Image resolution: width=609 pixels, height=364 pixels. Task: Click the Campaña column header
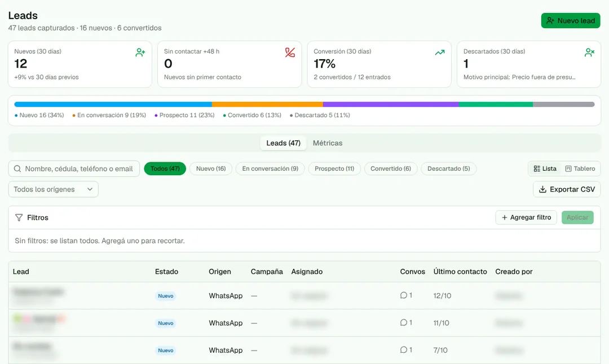[x=267, y=272]
